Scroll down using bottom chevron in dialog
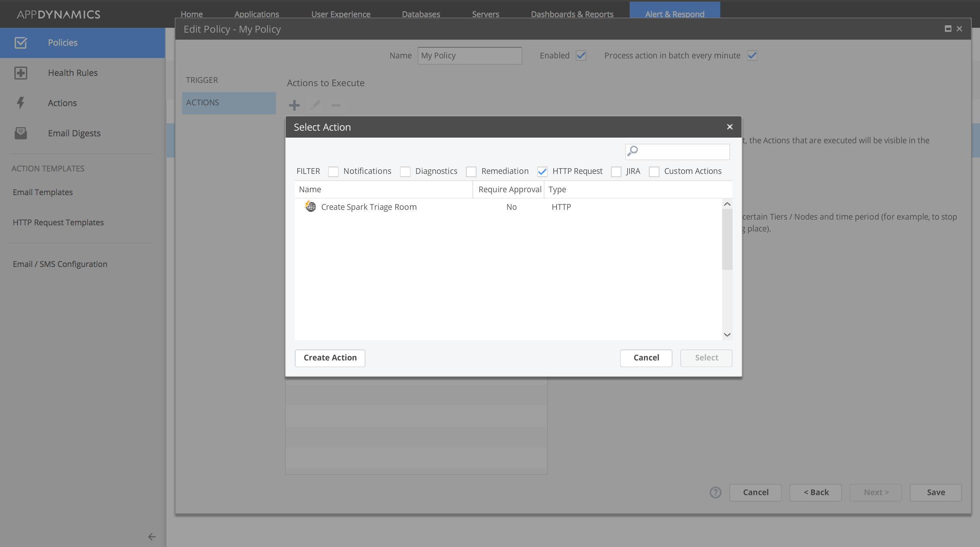This screenshot has height=547, width=980. click(727, 334)
